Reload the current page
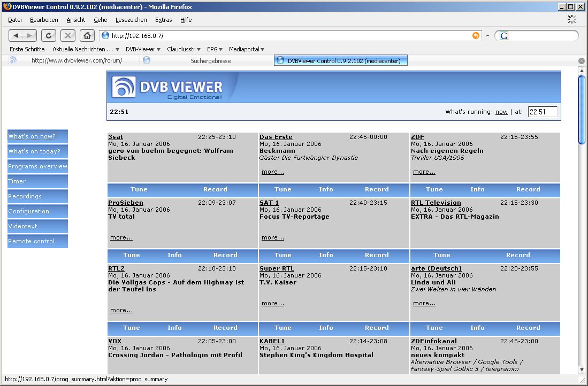The image size is (588, 386). [48, 36]
